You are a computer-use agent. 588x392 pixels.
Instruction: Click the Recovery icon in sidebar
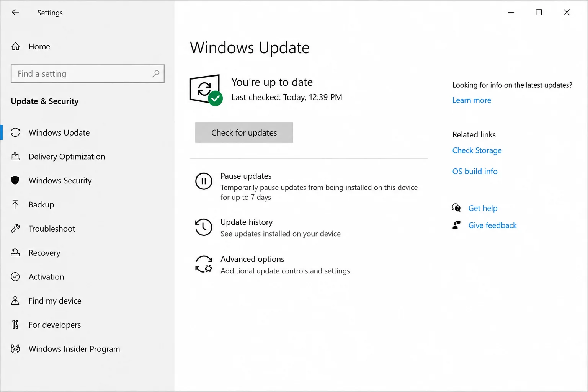(x=15, y=253)
